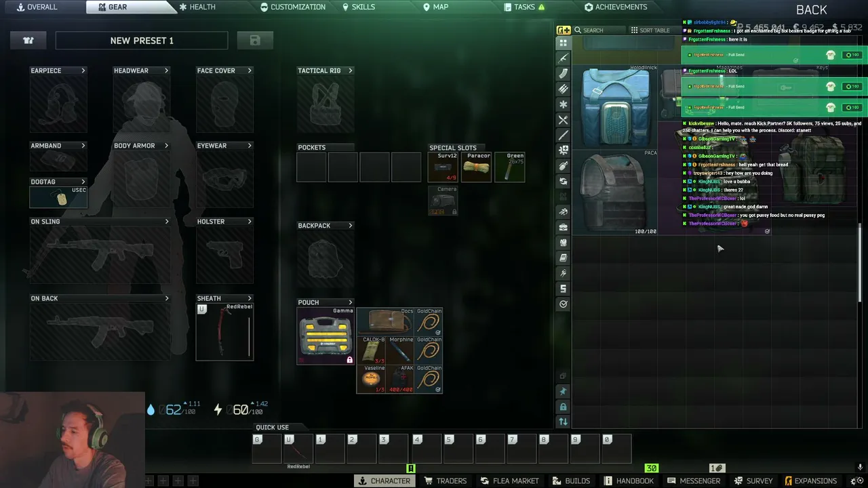Select the AFAK medkit item
The width and height of the screenshot is (868, 488).
[x=399, y=379]
